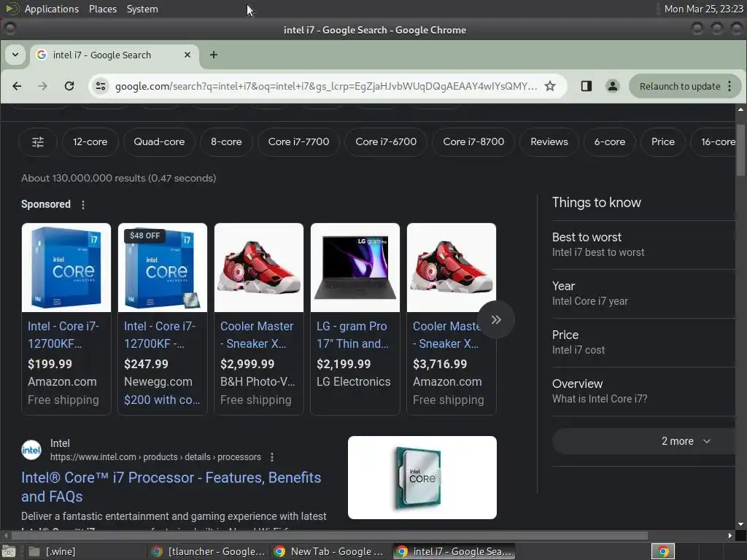Click About 130,000,000 results text
747x560 pixels.
click(119, 178)
